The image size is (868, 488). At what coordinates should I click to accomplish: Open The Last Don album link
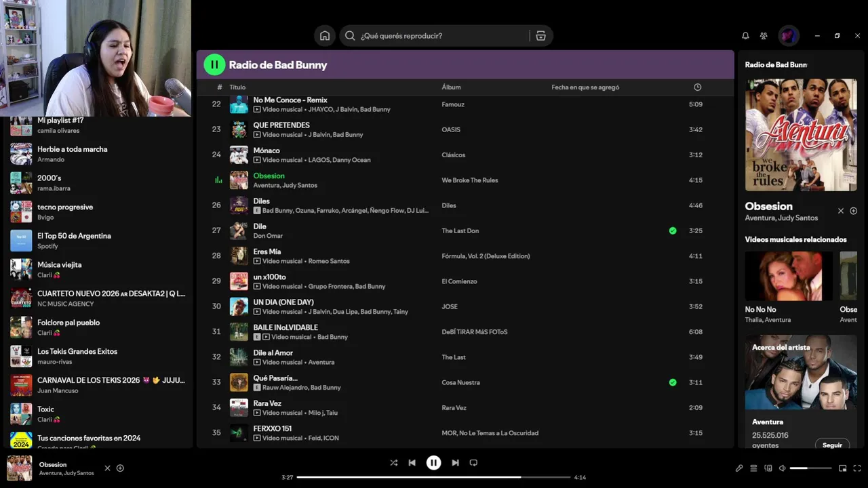[460, 231]
